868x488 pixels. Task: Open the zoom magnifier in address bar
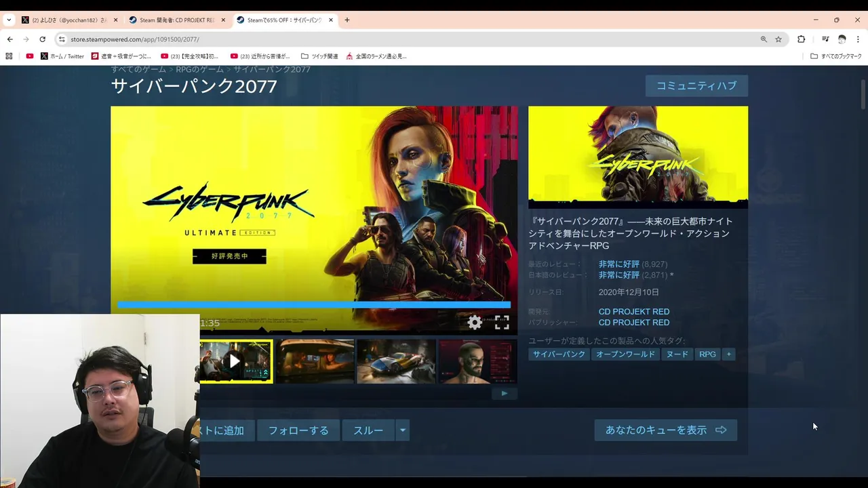tap(764, 39)
